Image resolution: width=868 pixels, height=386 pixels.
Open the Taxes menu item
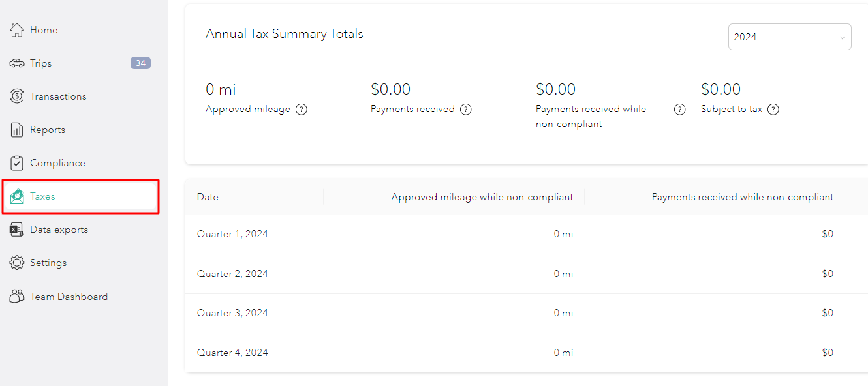click(x=42, y=196)
